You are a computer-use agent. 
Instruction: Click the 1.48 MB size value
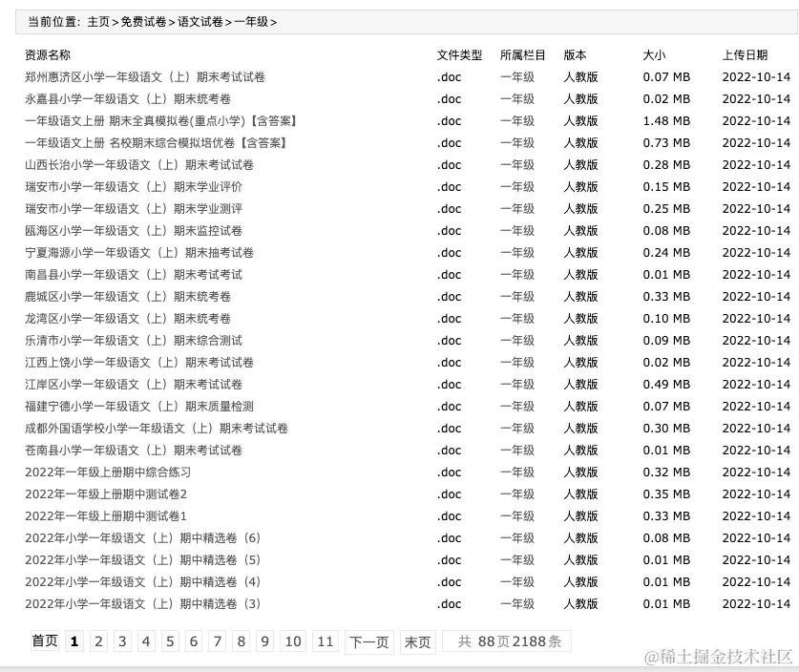coord(666,120)
